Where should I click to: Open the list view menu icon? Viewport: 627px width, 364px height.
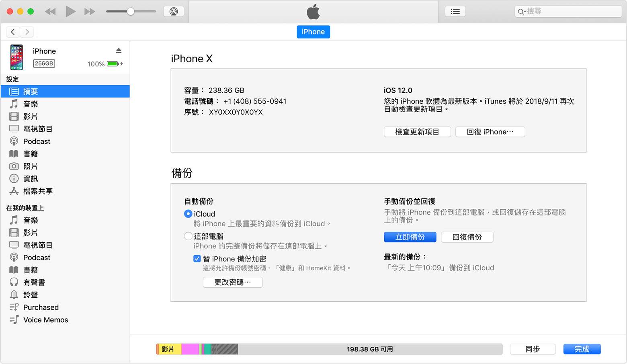pos(455,12)
